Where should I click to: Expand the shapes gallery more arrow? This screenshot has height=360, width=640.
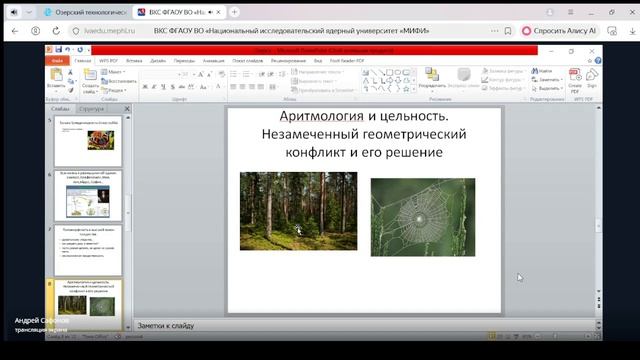coord(414,89)
